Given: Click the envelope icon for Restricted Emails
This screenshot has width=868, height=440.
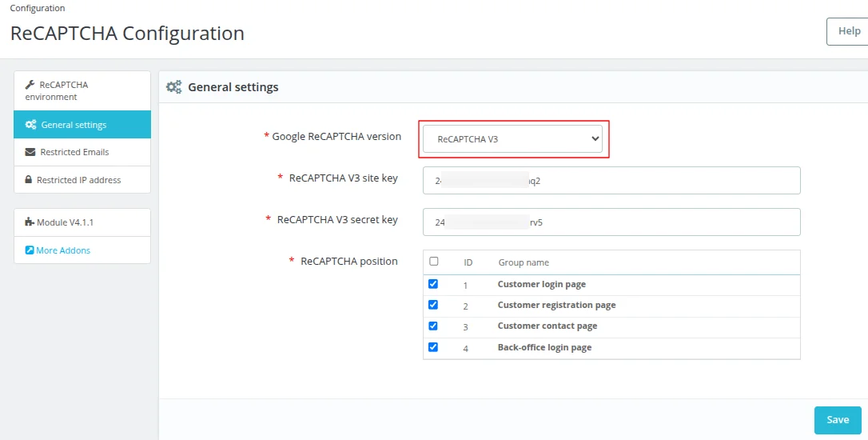Looking at the screenshot, I should click(x=30, y=152).
